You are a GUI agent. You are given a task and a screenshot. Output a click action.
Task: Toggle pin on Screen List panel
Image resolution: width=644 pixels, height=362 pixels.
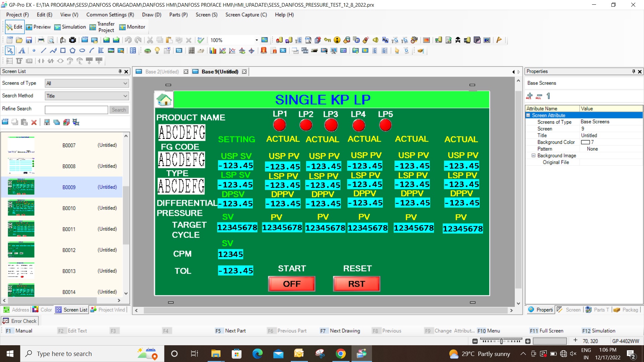click(120, 71)
